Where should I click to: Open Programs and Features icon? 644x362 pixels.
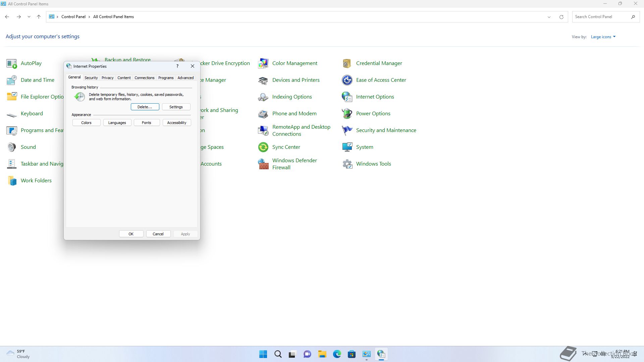pos(12,130)
